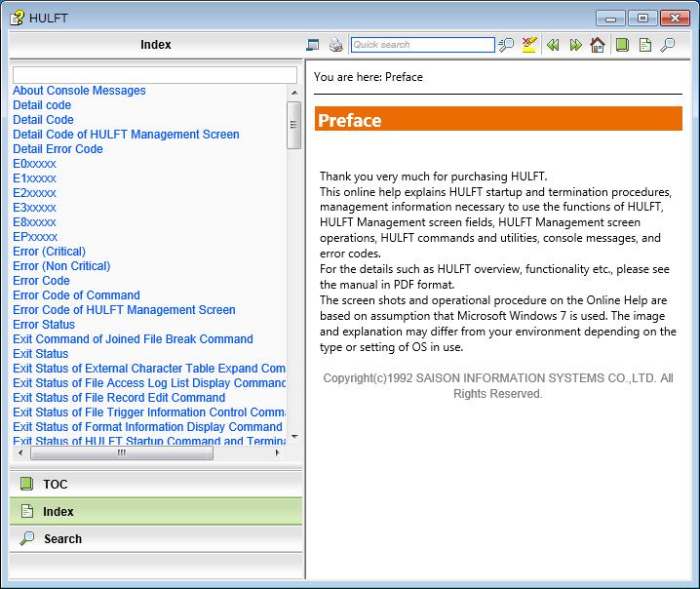
Task: Print the current help topic
Action: click(x=335, y=45)
